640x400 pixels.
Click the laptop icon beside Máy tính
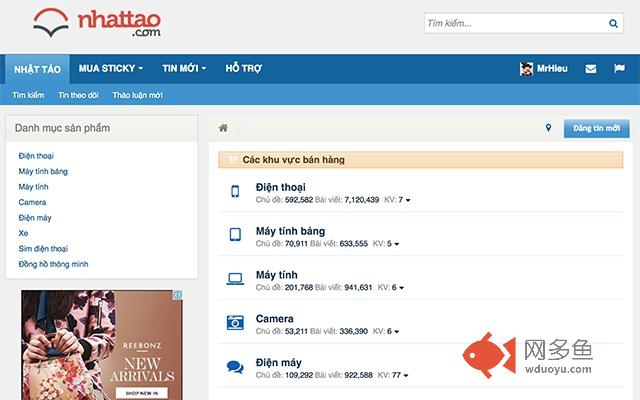click(235, 279)
